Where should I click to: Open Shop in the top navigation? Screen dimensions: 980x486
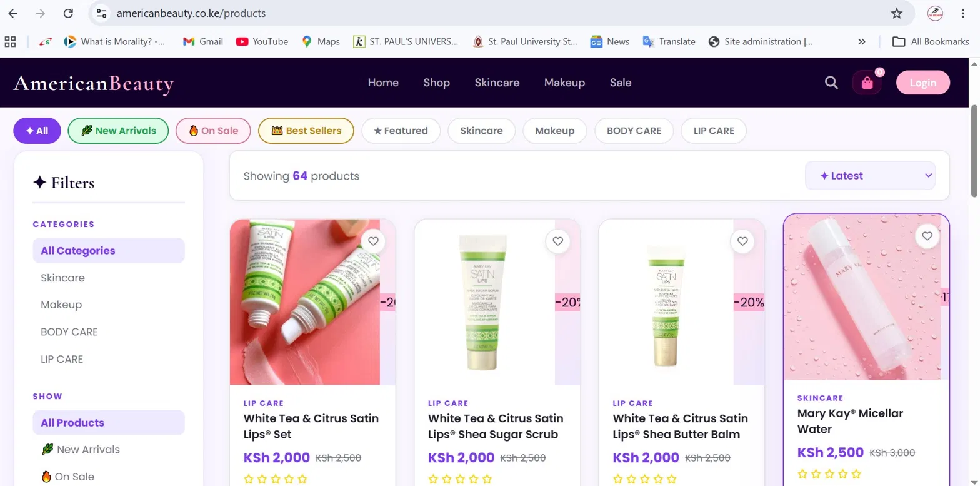coord(436,83)
